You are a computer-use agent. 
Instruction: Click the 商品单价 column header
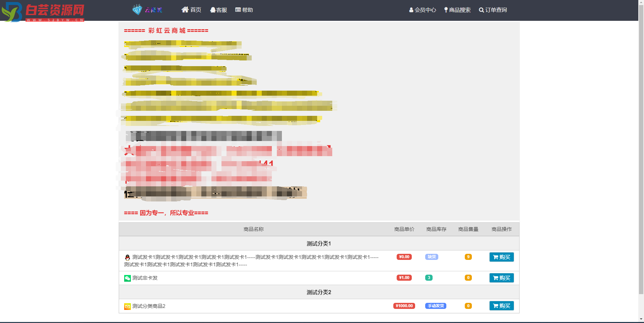(x=404, y=229)
